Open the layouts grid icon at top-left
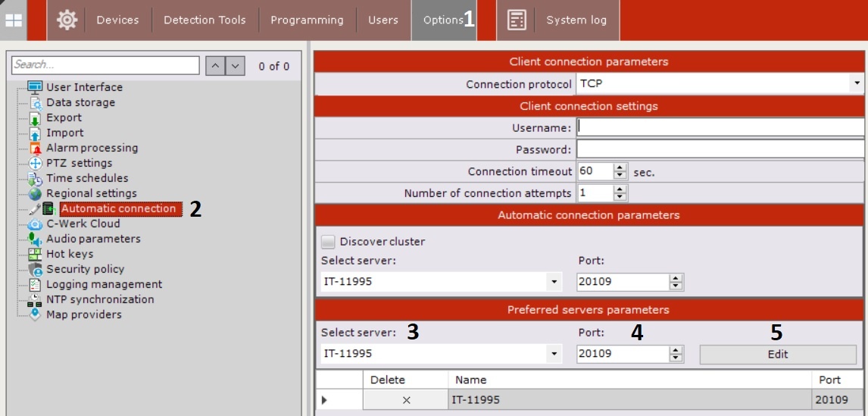The height and width of the screenshot is (416, 868). click(14, 20)
